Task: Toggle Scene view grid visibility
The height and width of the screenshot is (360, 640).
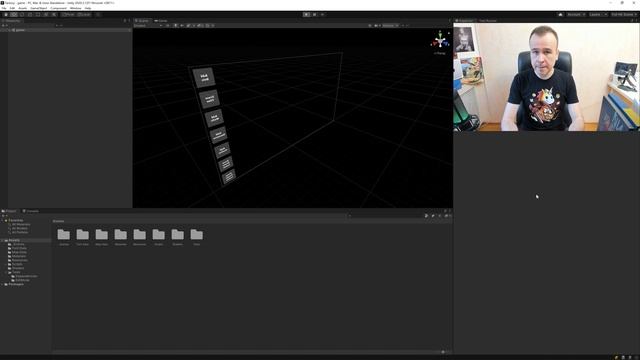Action: pyautogui.click(x=207, y=25)
